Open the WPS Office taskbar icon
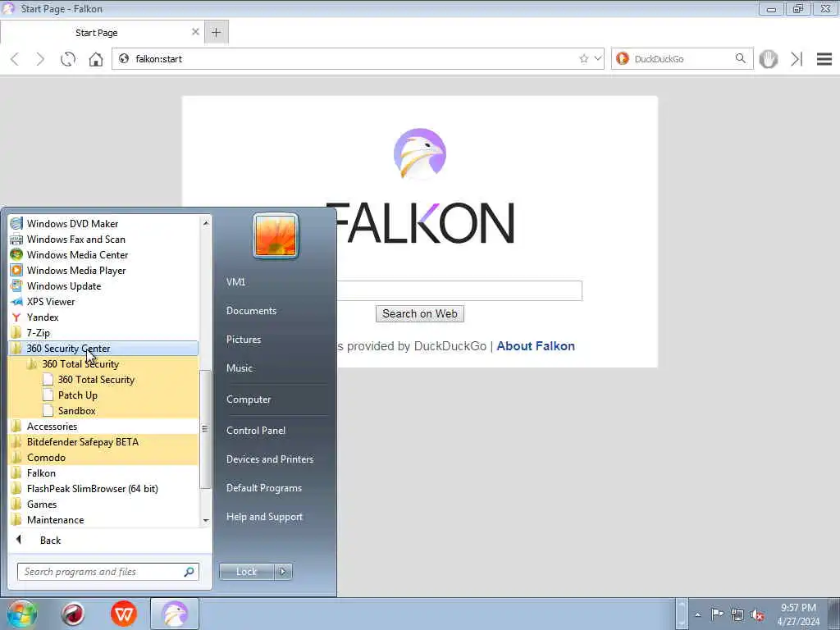Image resolution: width=840 pixels, height=630 pixels. tap(124, 614)
